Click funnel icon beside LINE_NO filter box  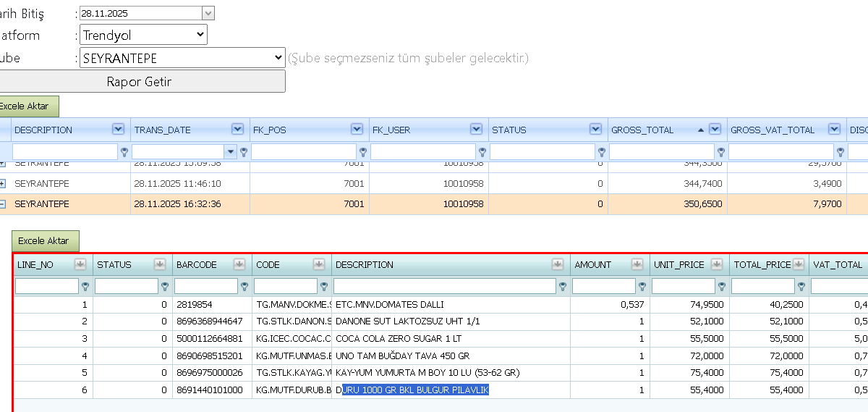point(85,286)
